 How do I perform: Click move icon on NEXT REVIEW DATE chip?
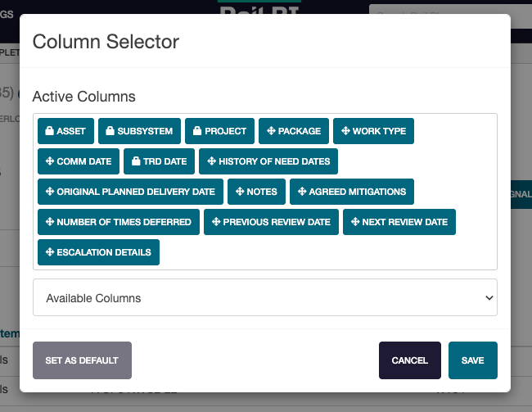pyautogui.click(x=354, y=222)
